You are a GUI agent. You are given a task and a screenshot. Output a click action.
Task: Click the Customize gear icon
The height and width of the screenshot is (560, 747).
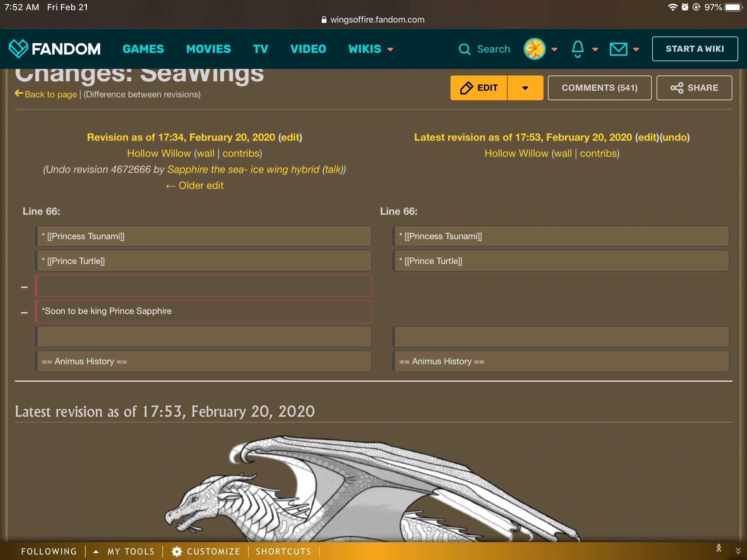[x=177, y=551]
